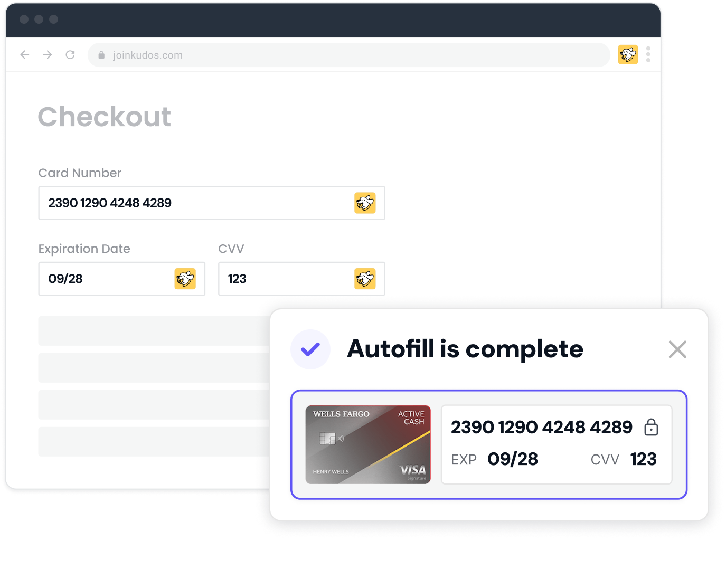Image resolution: width=726 pixels, height=588 pixels.
Task: Click the 2390 1290 4248 4289 card details box
Action: click(x=557, y=444)
